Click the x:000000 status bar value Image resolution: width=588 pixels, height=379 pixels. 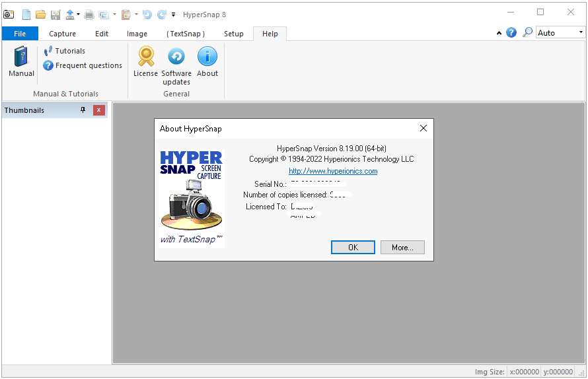point(525,372)
